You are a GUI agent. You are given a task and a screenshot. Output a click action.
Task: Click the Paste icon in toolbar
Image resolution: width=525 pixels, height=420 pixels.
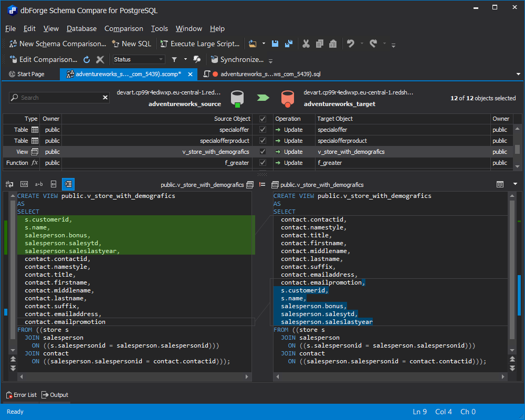click(333, 44)
